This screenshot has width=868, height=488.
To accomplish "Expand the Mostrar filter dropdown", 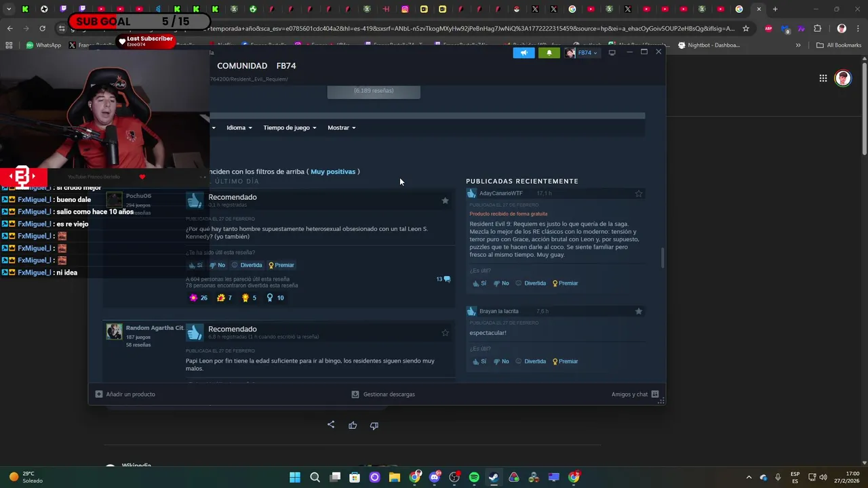I will tap(341, 127).
